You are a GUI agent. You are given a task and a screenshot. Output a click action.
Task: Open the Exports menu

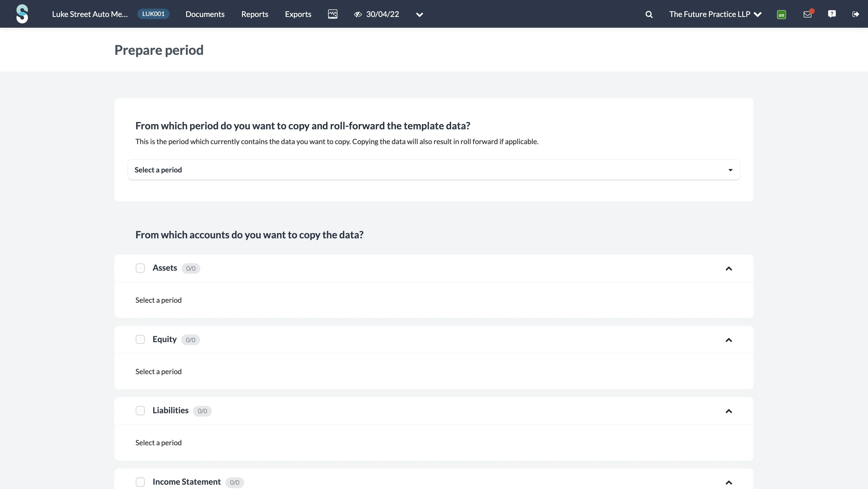pyautogui.click(x=298, y=14)
